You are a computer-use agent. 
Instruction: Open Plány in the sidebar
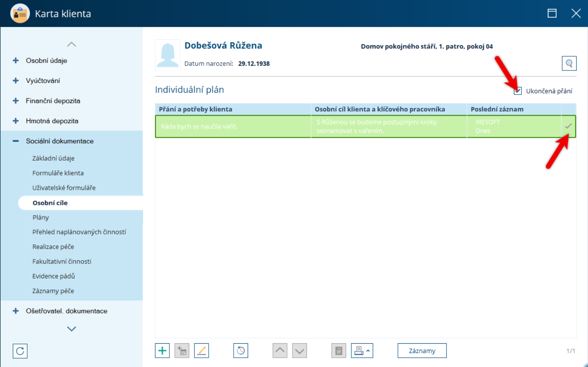pos(41,217)
